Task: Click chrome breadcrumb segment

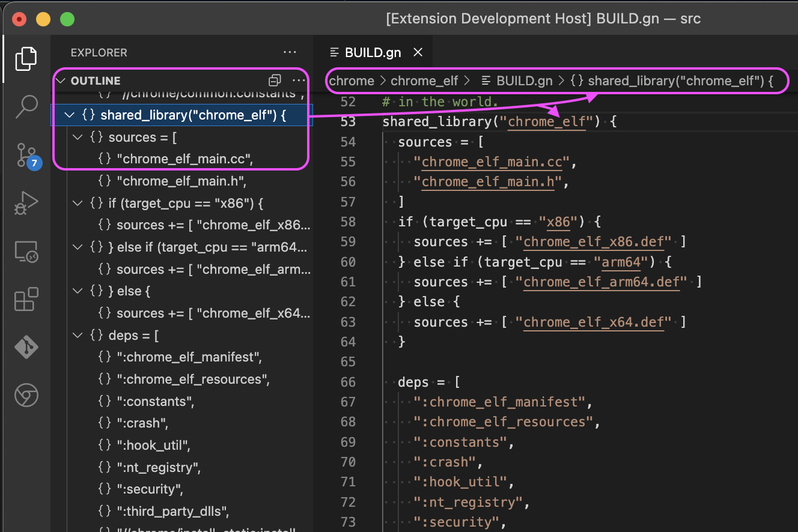Action: [x=352, y=81]
